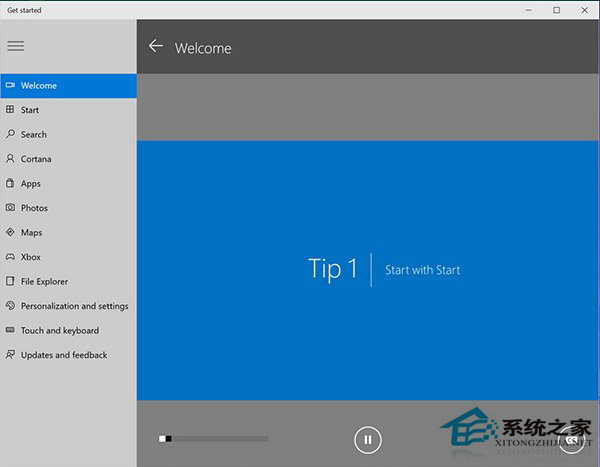This screenshot has width=600, height=467.
Task: Open Personalization and settings section
Action: click(x=68, y=306)
